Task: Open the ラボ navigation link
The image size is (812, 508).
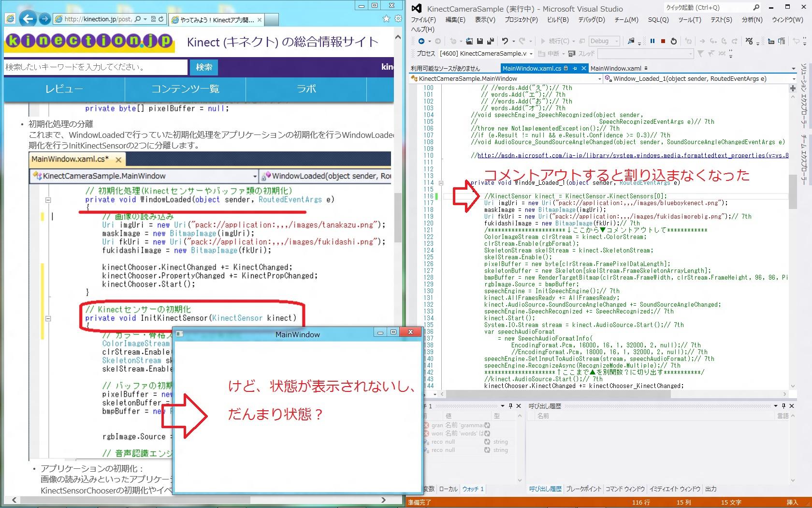Action: click(x=306, y=89)
